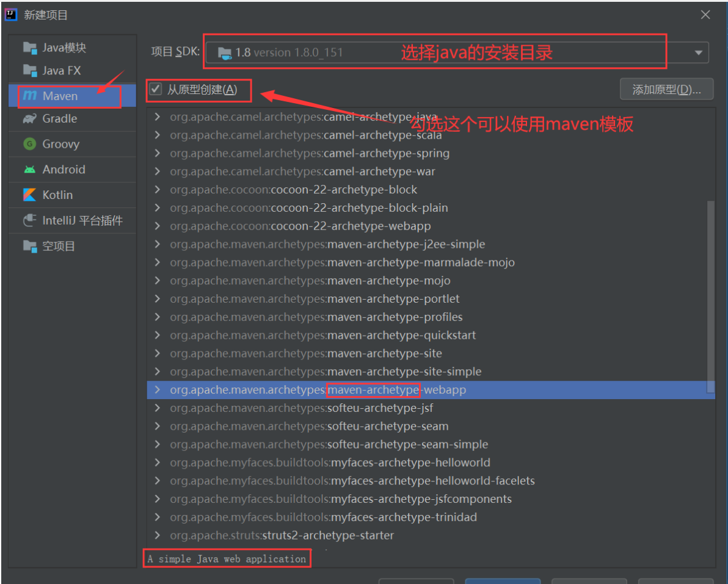The height and width of the screenshot is (584, 728).
Task: Click the SDK folder icon in combo box
Action: (225, 53)
